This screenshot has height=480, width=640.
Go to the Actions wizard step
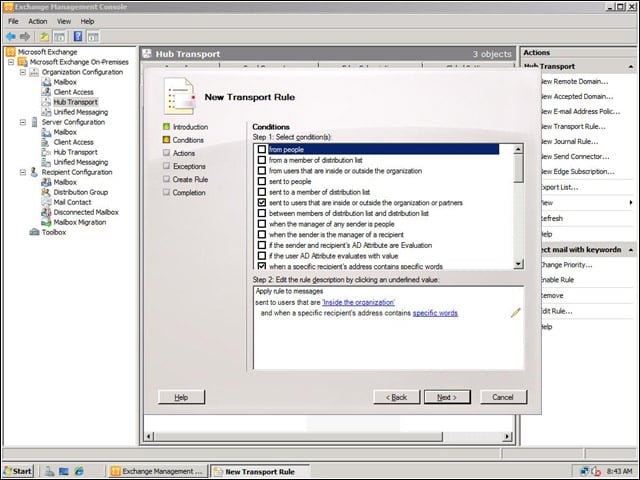184,153
